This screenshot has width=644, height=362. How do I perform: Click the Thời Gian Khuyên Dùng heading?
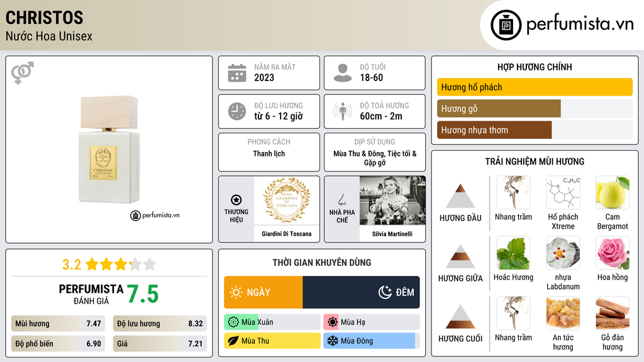[x=322, y=263]
